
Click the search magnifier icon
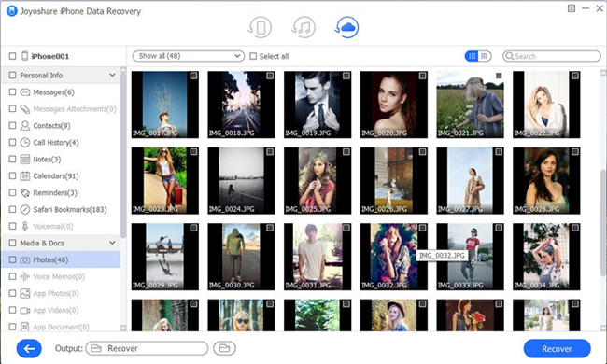510,57
